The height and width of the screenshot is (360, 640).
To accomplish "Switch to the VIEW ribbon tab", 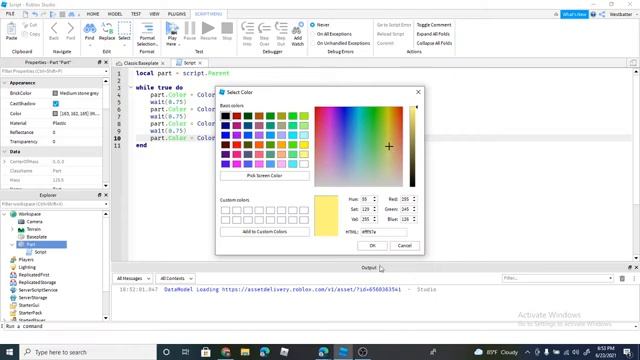I will click(154, 14).
